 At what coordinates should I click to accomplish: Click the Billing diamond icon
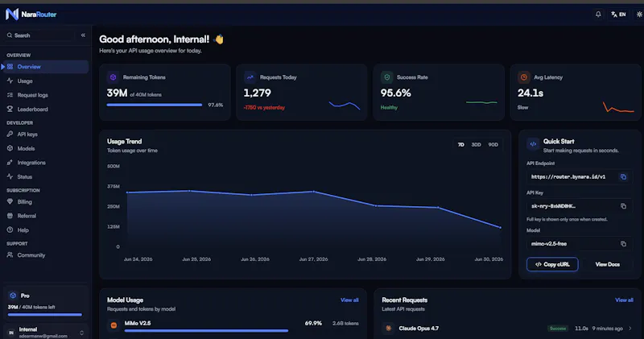coord(10,202)
